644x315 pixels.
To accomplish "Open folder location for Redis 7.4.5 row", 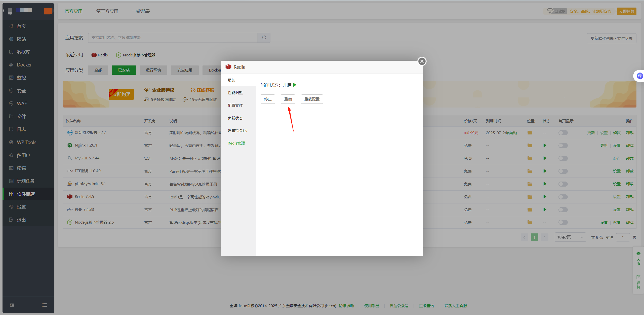I will coord(530,197).
